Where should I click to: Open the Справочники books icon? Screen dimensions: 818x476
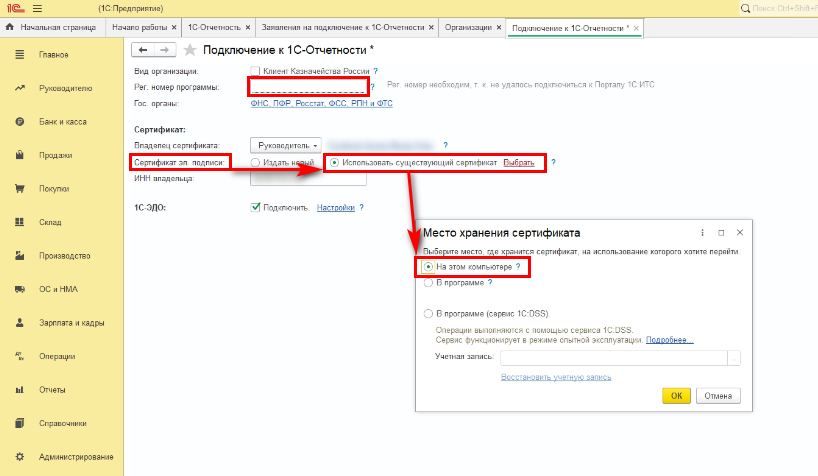(x=19, y=423)
